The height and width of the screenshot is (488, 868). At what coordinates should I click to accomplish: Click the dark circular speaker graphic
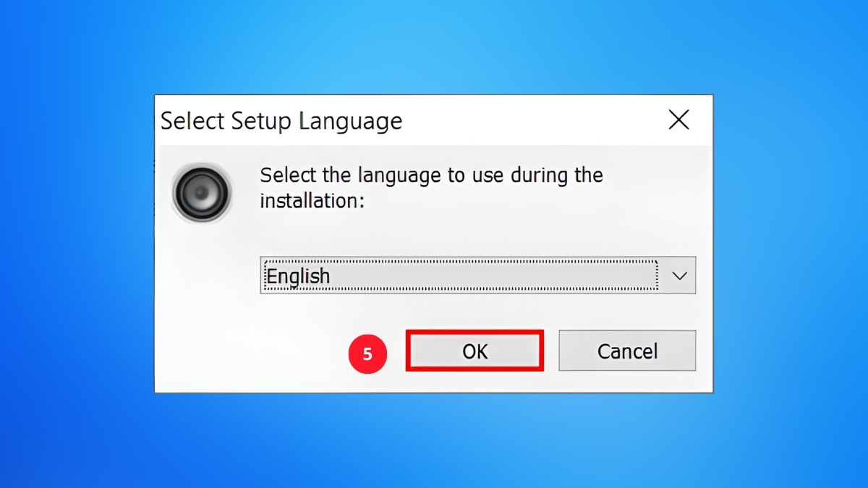pyautogui.click(x=201, y=192)
